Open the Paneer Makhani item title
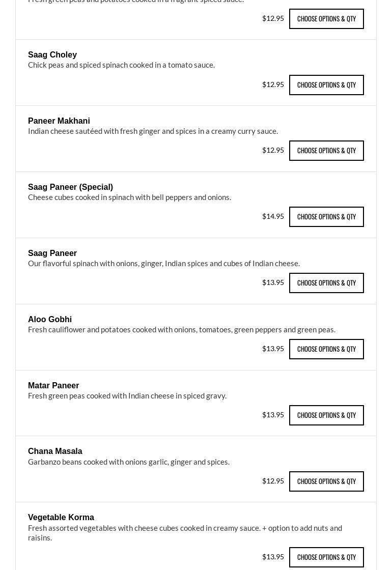This screenshot has height=570, width=392. [59, 121]
